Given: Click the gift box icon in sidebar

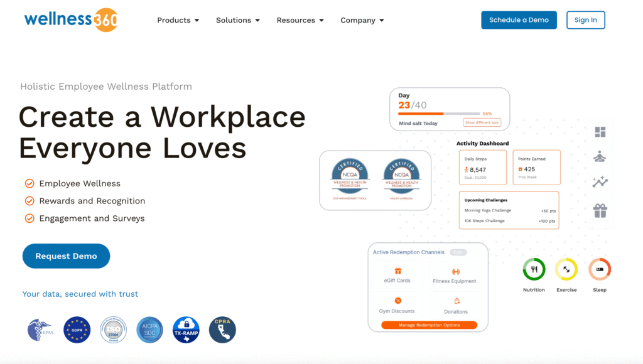Looking at the screenshot, I should (600, 211).
